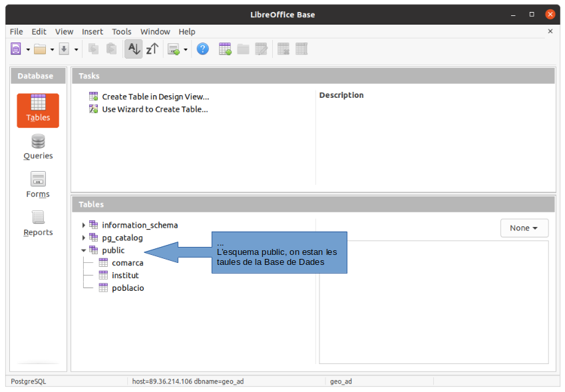The height and width of the screenshot is (392, 565).
Task: Click geo_ad status bar entry
Action: [x=341, y=381]
